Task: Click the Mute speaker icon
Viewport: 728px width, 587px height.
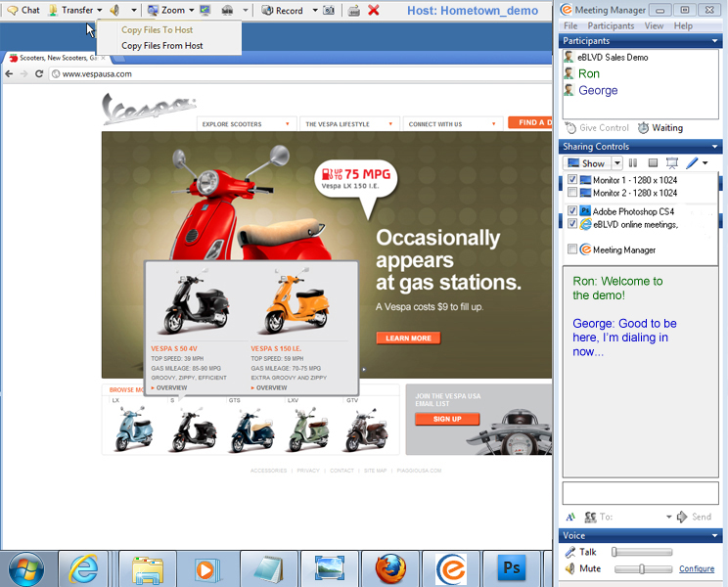Action: (x=569, y=569)
